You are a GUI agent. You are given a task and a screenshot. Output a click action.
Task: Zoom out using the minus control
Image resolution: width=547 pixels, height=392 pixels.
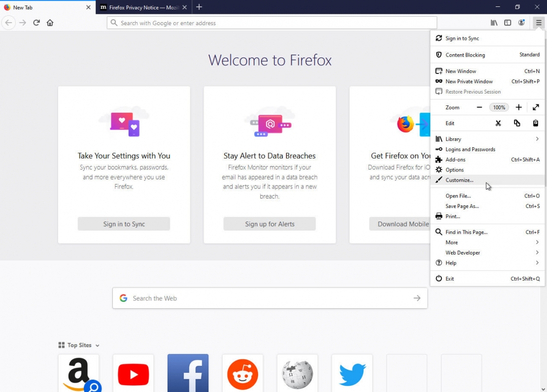pyautogui.click(x=479, y=107)
